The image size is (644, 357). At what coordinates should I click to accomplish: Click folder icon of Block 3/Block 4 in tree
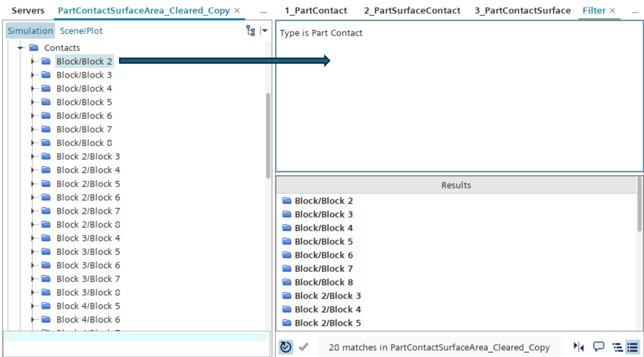(x=46, y=238)
